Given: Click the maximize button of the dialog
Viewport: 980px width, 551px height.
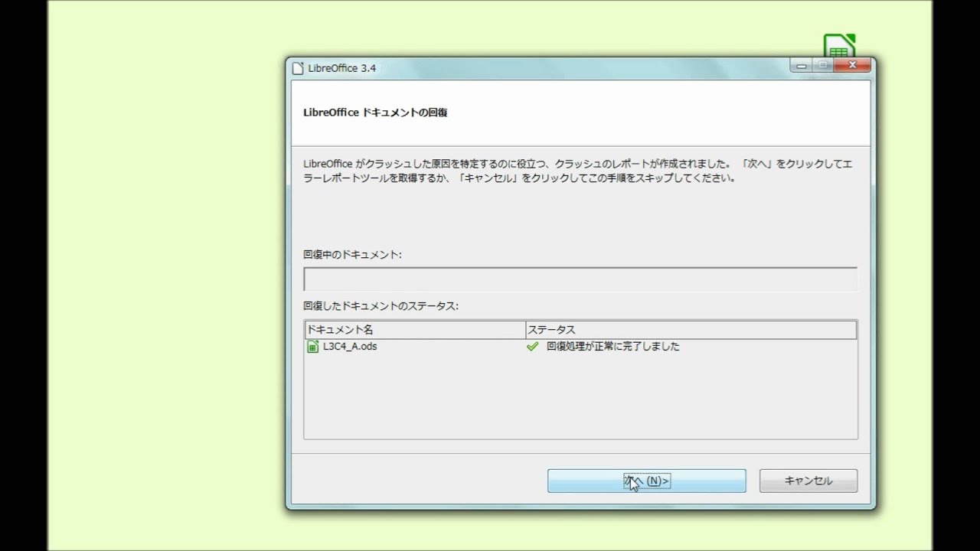Looking at the screenshot, I should coord(824,66).
